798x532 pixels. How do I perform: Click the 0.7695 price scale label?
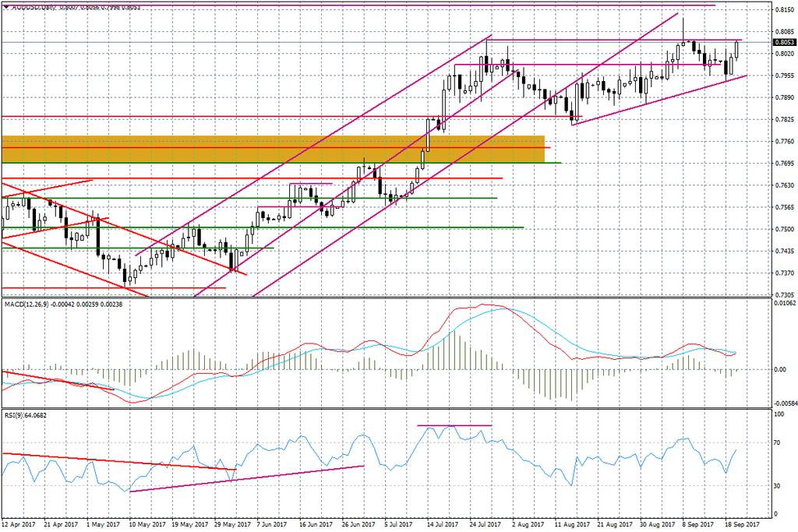point(786,164)
